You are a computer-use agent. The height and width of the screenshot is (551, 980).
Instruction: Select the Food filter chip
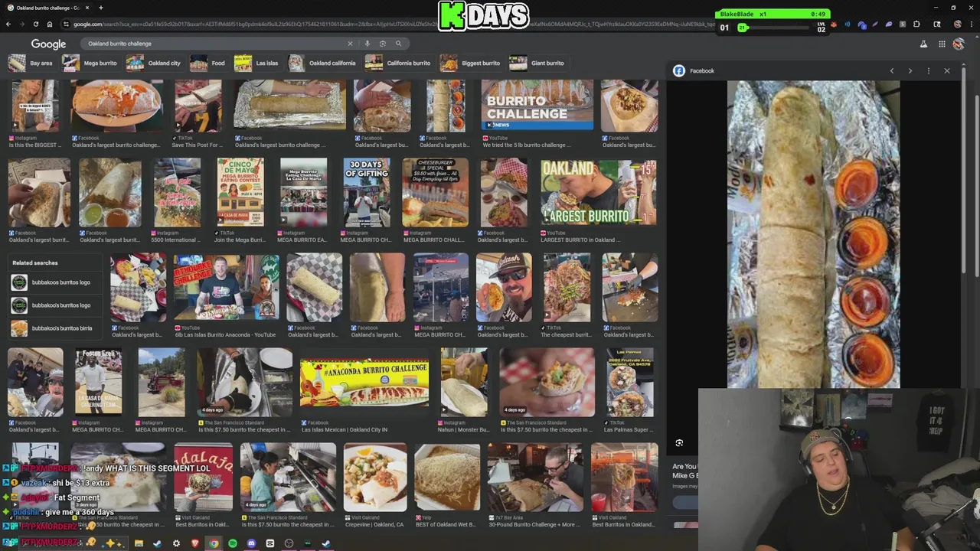pyautogui.click(x=208, y=63)
